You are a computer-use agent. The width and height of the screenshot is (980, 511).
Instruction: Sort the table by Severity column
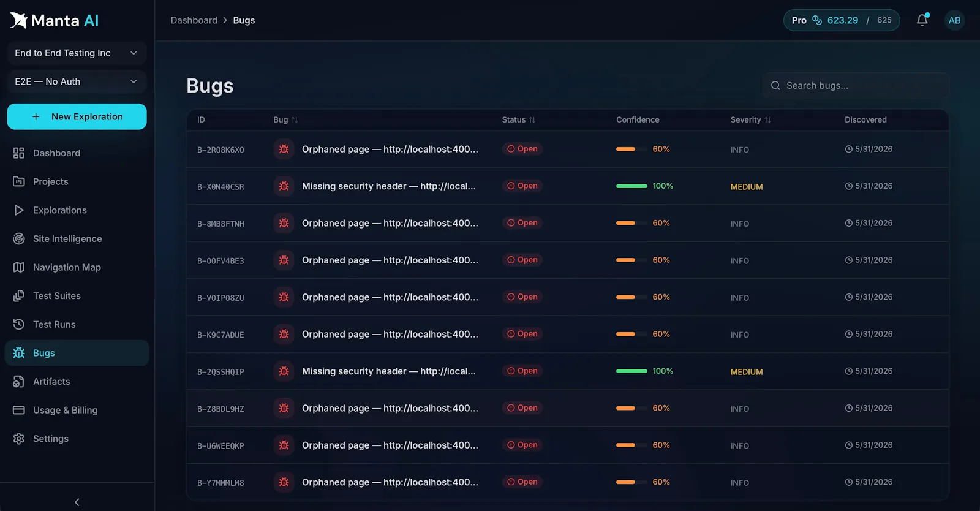pyautogui.click(x=750, y=119)
